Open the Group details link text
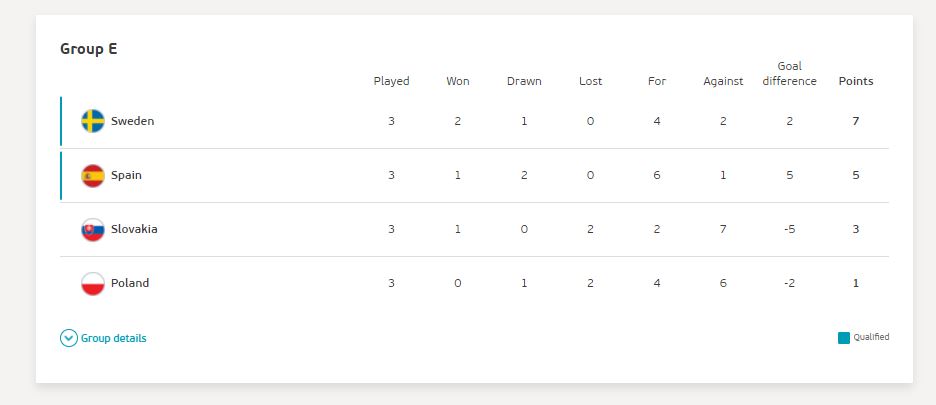This screenshot has width=936, height=405. 113,339
